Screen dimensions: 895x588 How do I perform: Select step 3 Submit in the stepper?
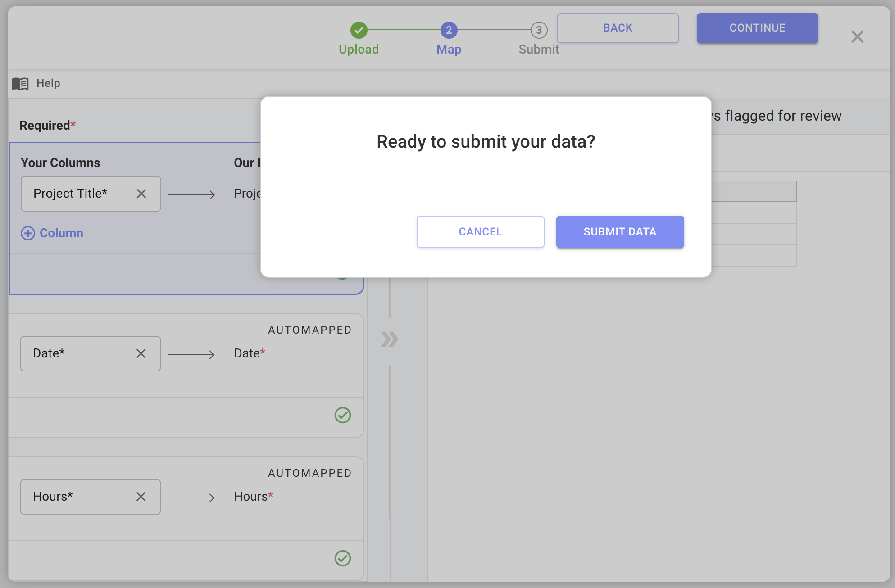(x=539, y=30)
